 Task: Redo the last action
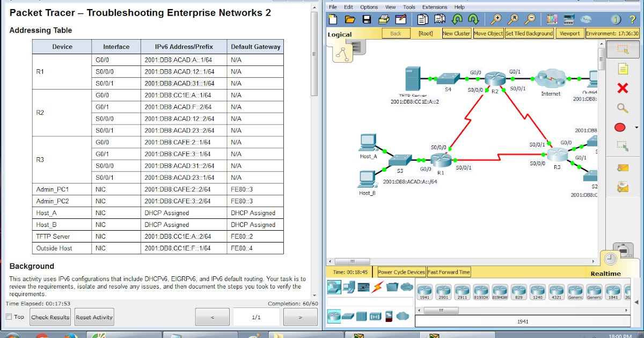474,20
